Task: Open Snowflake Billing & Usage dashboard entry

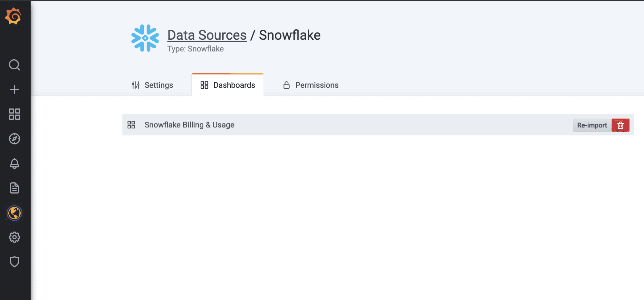Action: [x=189, y=125]
